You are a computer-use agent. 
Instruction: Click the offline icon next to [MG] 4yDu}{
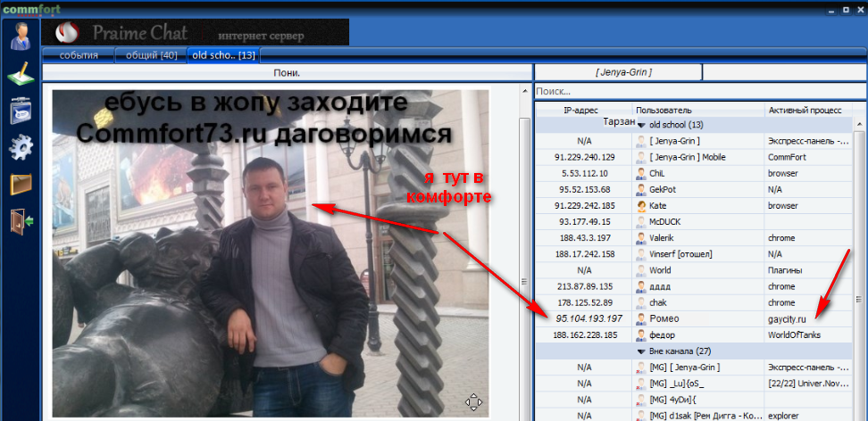(x=641, y=399)
